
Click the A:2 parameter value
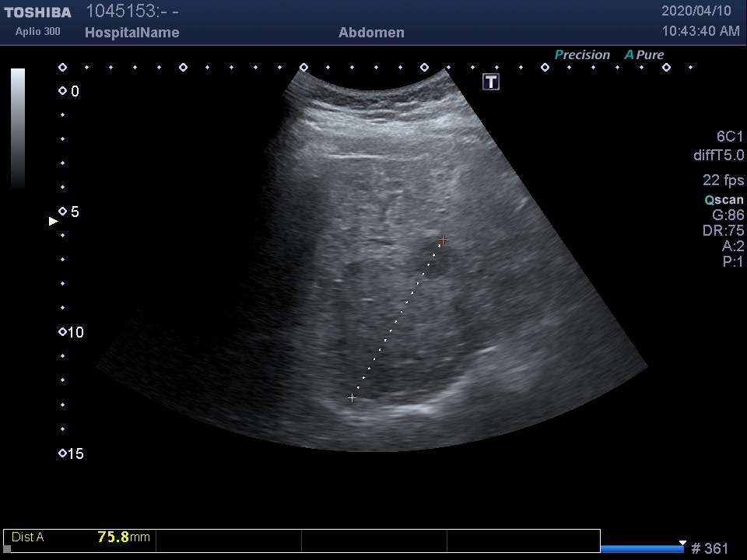[733, 247]
